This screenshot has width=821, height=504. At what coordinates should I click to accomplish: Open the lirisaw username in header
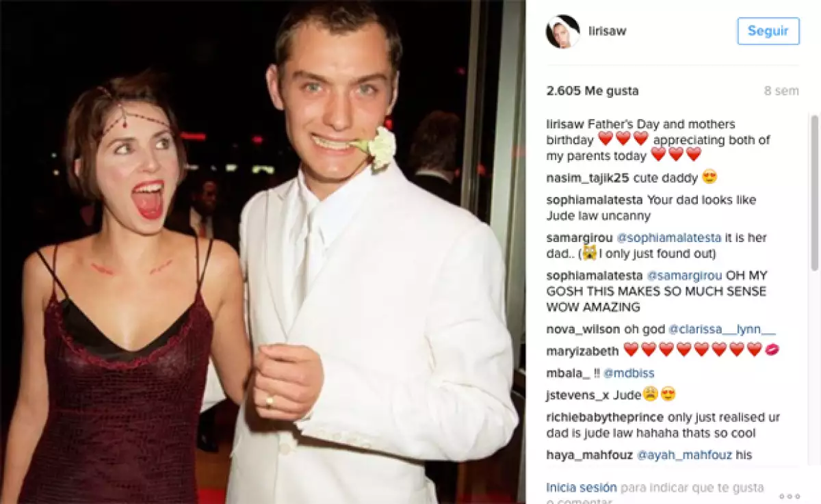[x=608, y=31]
